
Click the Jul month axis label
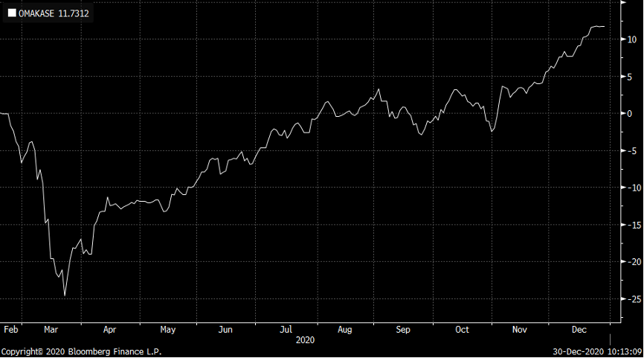[286, 328]
